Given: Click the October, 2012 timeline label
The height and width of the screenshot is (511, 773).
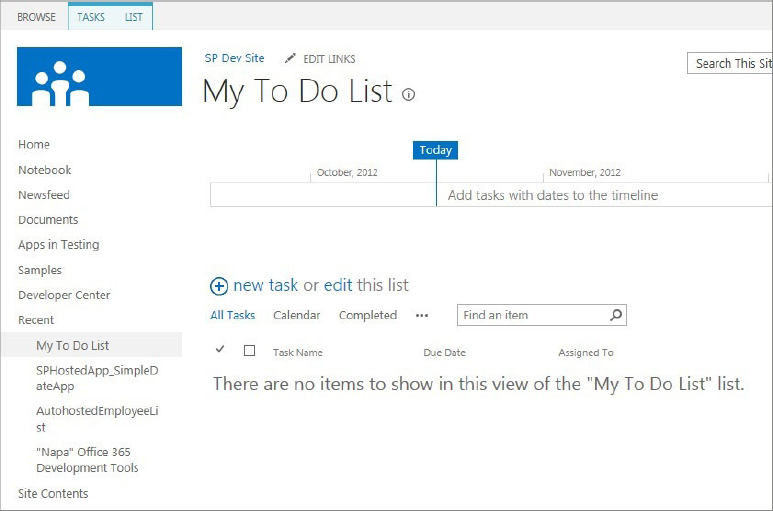Looking at the screenshot, I should coord(347,172).
